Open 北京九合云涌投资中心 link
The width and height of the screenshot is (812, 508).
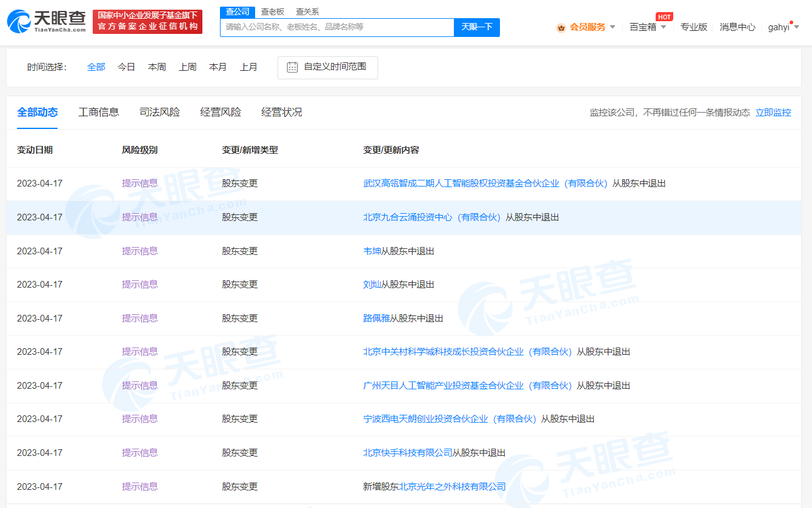[432, 217]
